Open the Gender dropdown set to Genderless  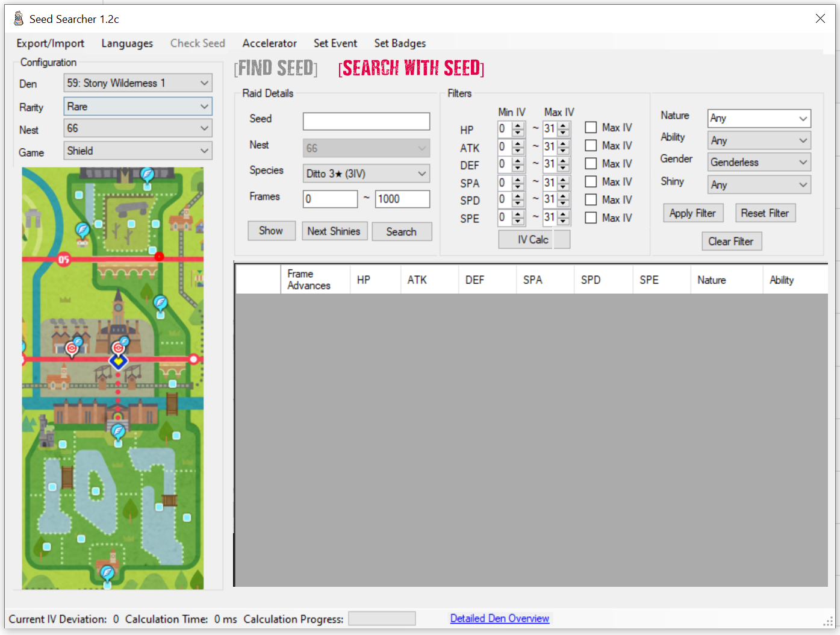pos(759,162)
